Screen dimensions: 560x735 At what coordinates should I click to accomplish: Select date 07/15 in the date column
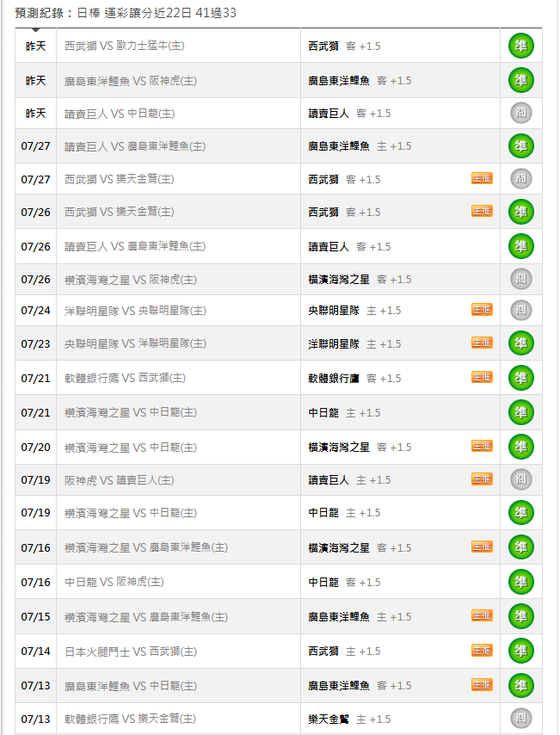tap(35, 616)
